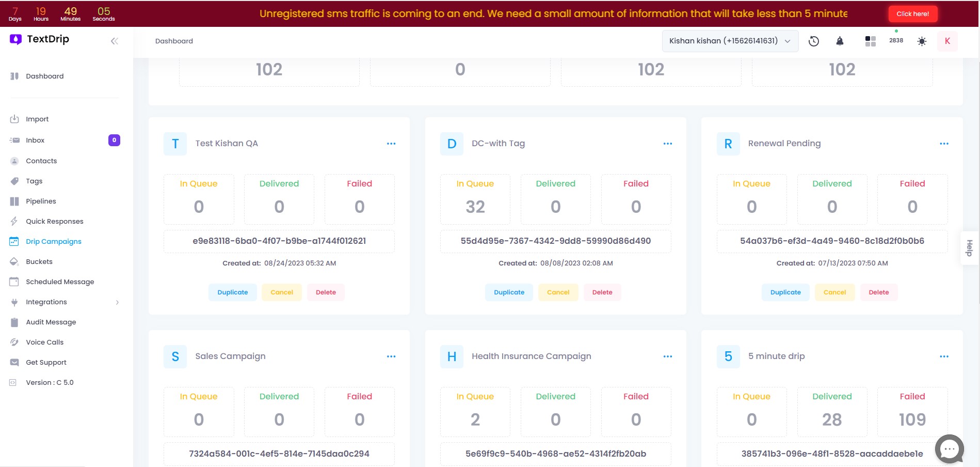Open the live chat bubble
Viewport: 980px width, 467px height.
(949, 449)
